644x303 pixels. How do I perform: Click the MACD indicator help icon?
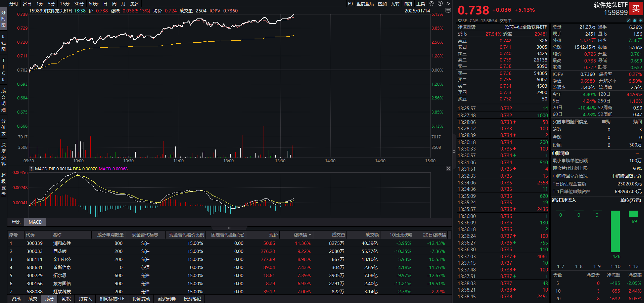[x=32, y=169]
